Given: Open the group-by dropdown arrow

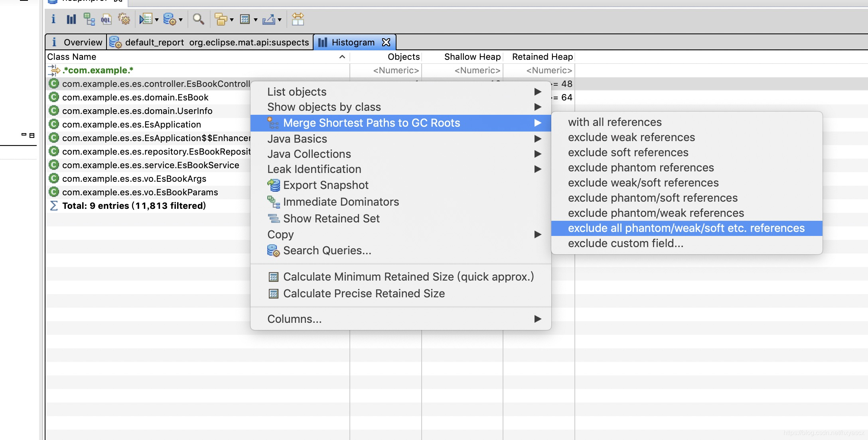Looking at the screenshot, I should [x=232, y=20].
